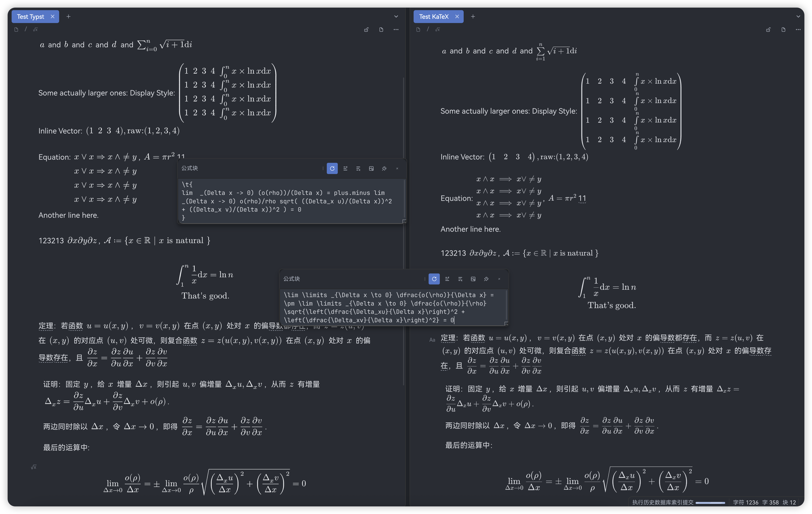Open three-dots more menu in Test Typst pane
This screenshot has height=514, width=812.
click(x=396, y=30)
